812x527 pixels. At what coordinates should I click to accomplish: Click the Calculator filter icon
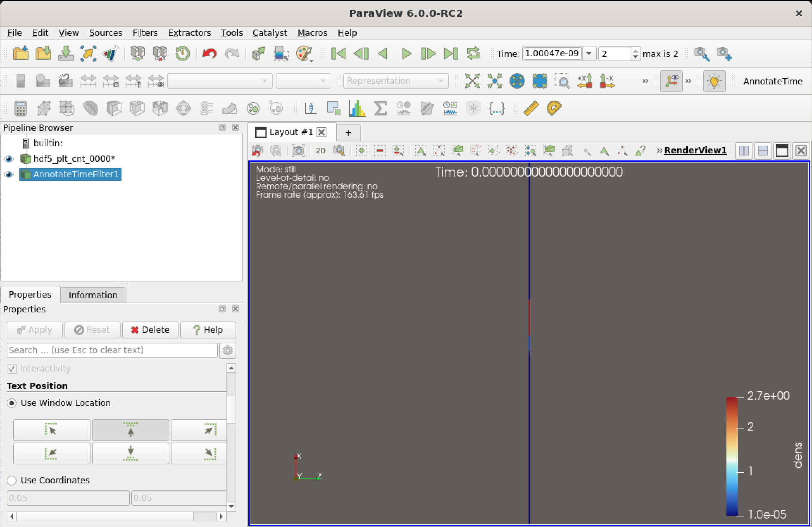[21, 108]
